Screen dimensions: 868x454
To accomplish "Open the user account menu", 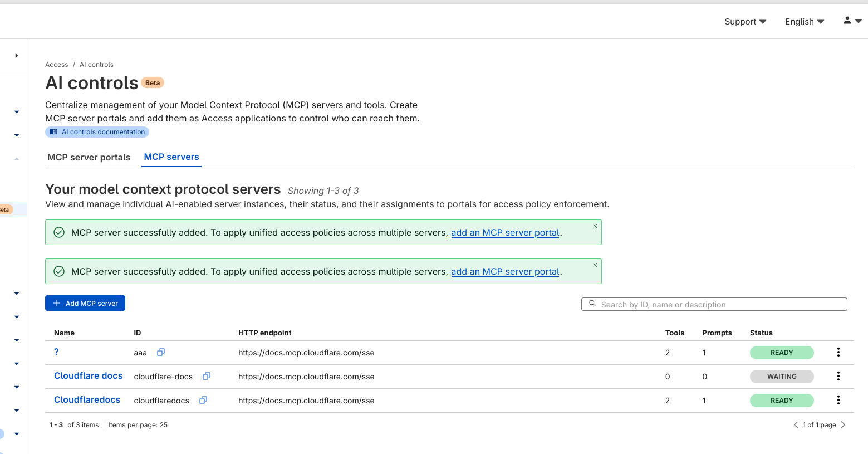I will click(x=852, y=21).
